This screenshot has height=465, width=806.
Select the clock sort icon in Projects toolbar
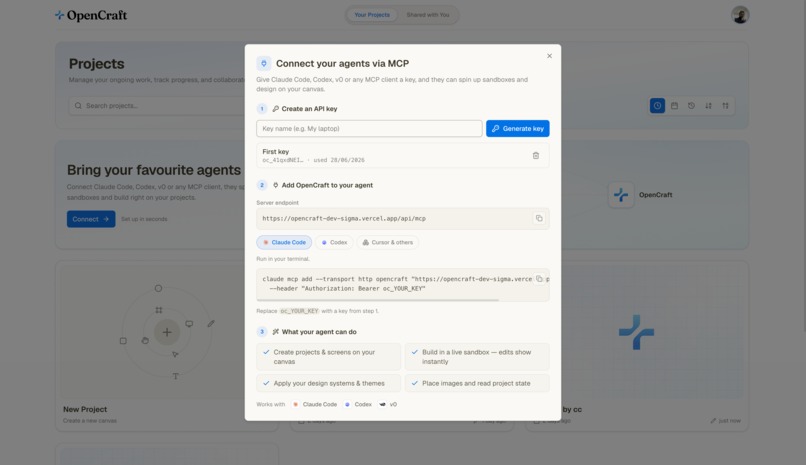[x=657, y=106]
